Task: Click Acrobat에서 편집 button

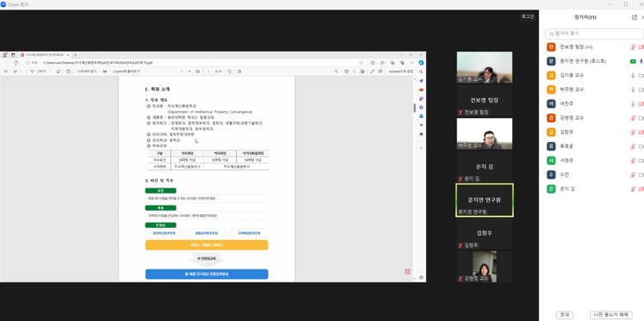Action: click(401, 71)
